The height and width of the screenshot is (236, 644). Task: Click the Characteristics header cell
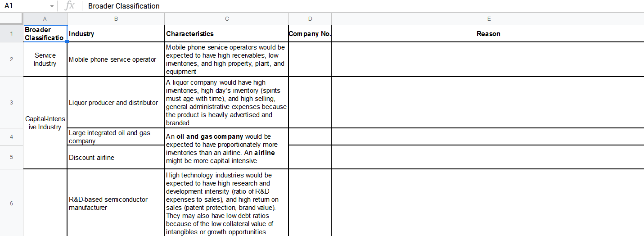pyautogui.click(x=227, y=34)
